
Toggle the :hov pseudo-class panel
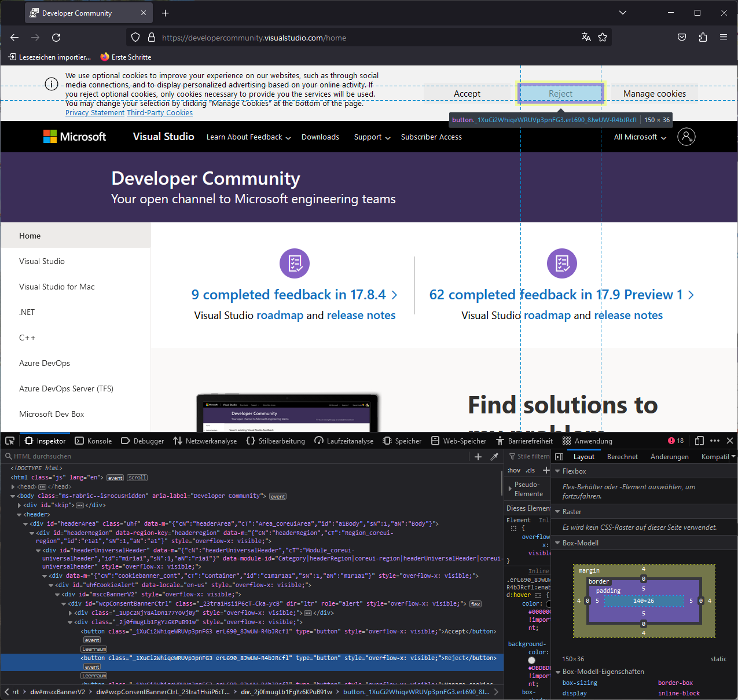point(513,470)
